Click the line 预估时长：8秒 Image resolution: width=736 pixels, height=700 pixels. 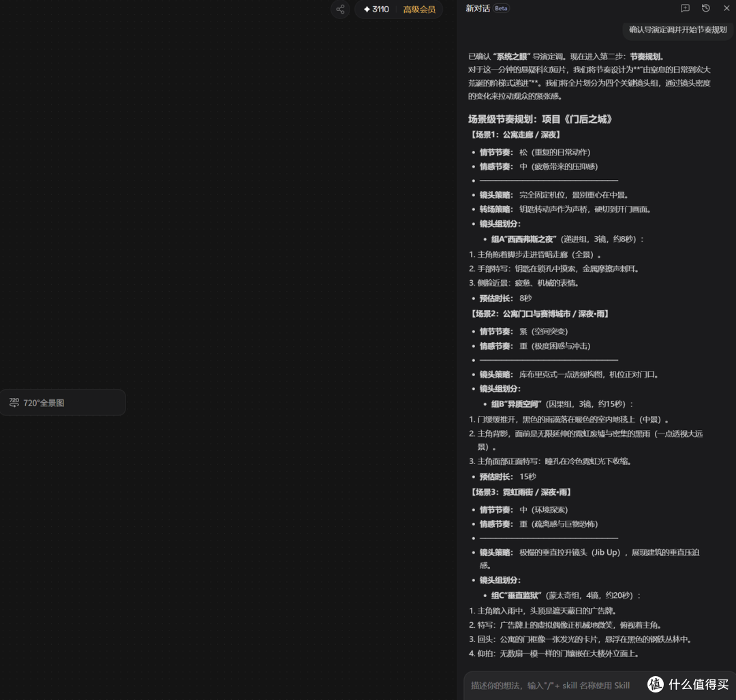(x=506, y=298)
